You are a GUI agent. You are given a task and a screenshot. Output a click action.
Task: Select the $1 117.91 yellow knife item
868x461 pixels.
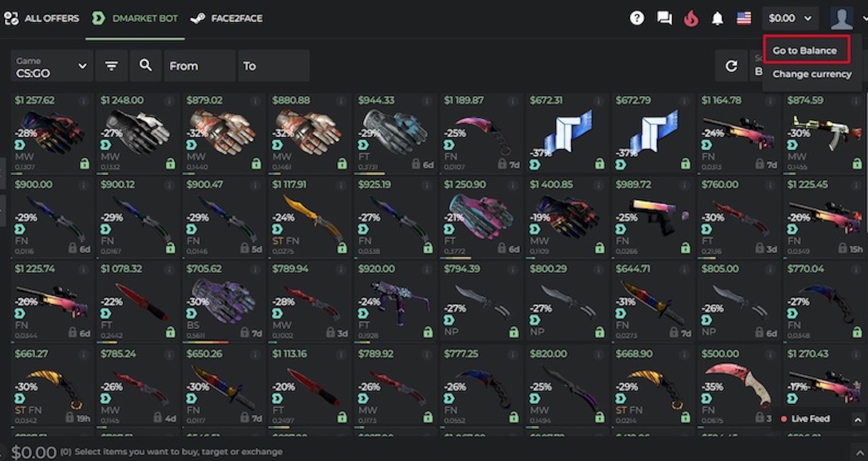pyautogui.click(x=309, y=217)
